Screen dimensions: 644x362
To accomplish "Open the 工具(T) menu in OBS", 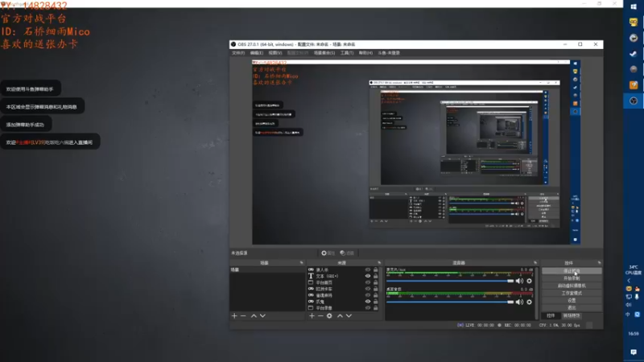I will click(347, 53).
